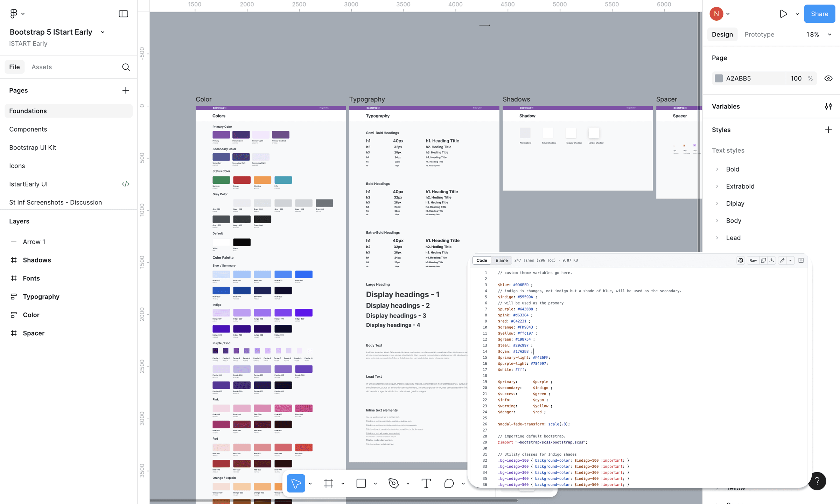This screenshot has width=840, height=504.
Task: Select the Design tab
Action: tap(722, 34)
